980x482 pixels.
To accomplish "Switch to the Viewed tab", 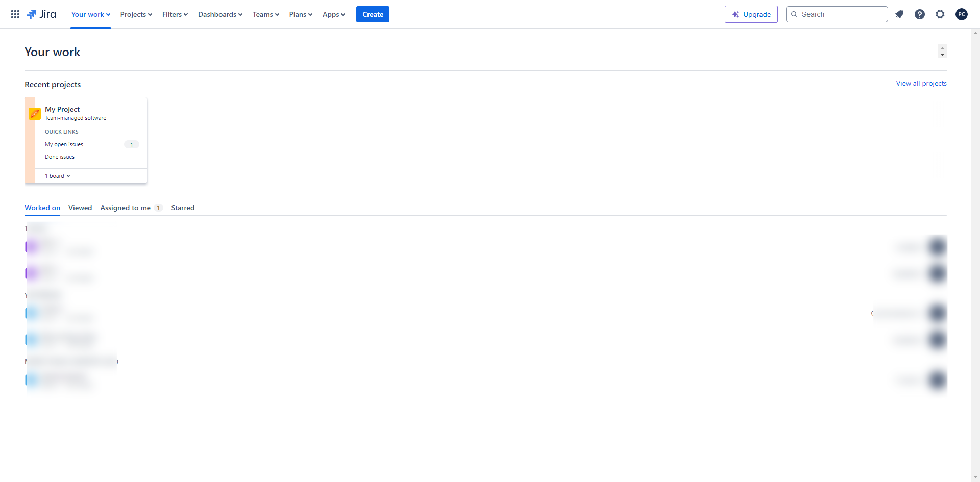I will tap(80, 208).
